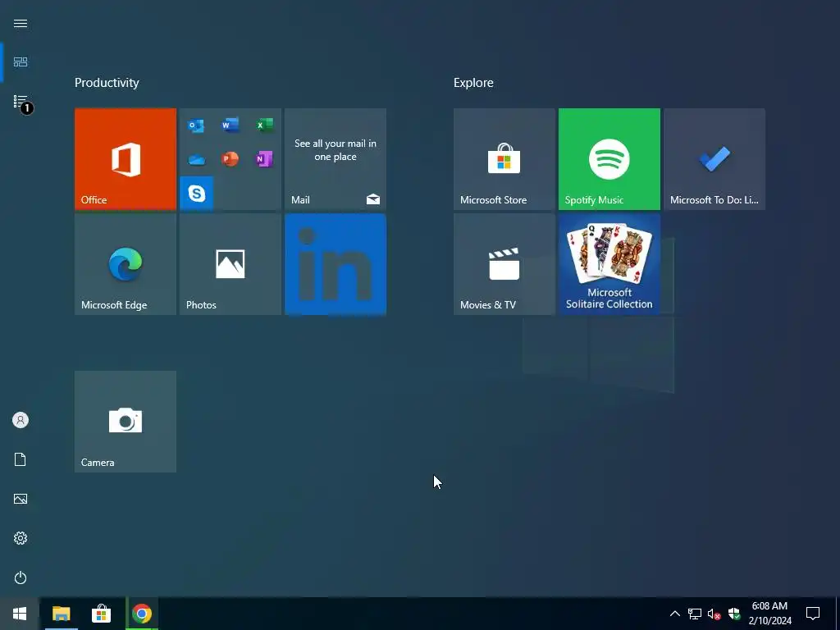Click the Windows Start button
Image resolution: width=840 pixels, height=630 pixels.
(x=20, y=614)
